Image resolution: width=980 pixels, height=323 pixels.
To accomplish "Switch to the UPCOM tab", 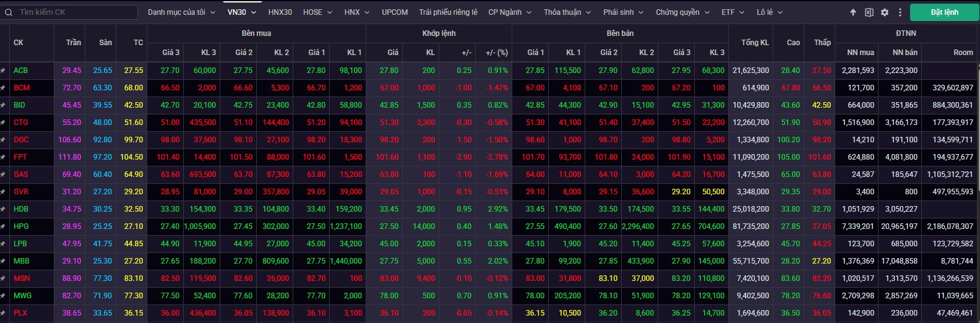I will point(395,12).
